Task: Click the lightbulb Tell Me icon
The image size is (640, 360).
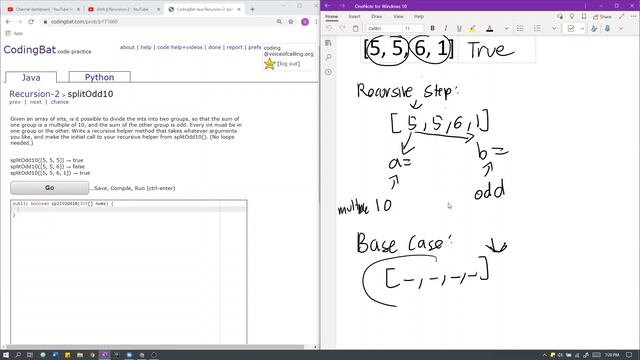Action: click(x=572, y=16)
